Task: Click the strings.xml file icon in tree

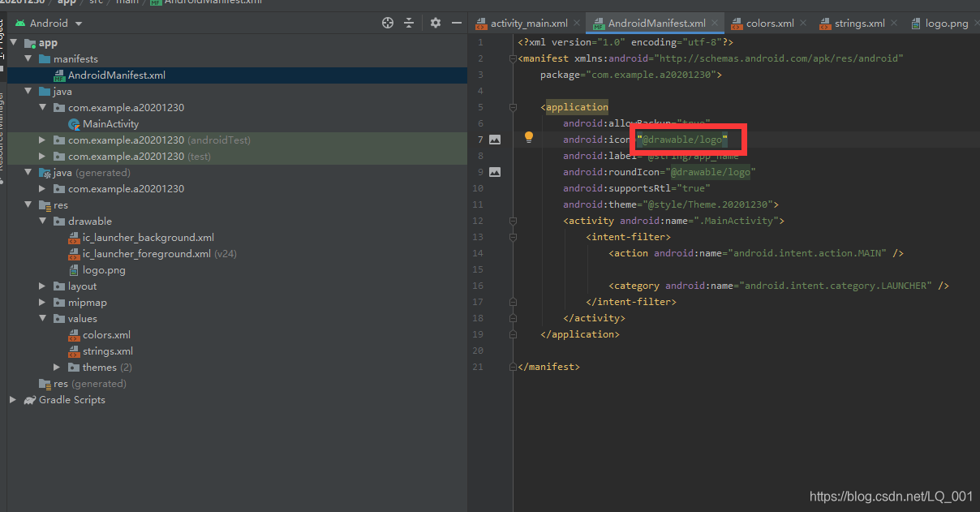Action: (75, 351)
